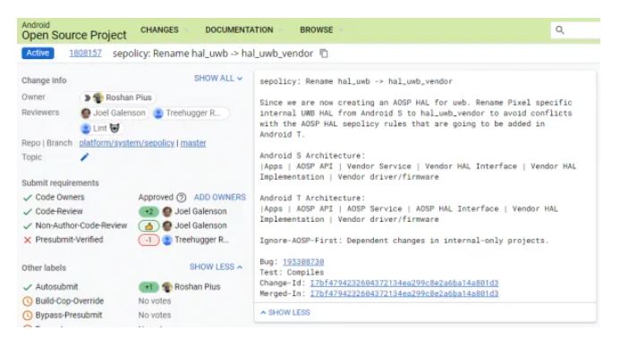Copy the change subject with clipboard icon
The width and height of the screenshot is (620, 364).
coord(324,54)
